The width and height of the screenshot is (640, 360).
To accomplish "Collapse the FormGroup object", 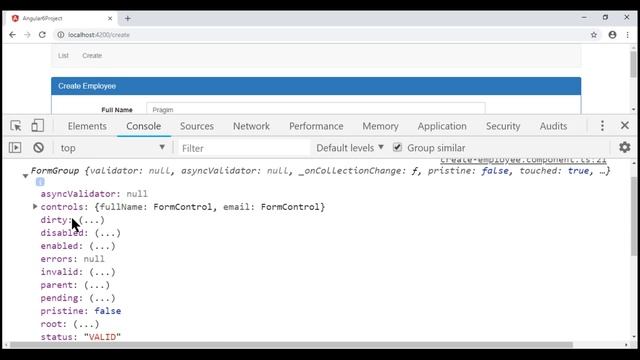I will point(25,176).
